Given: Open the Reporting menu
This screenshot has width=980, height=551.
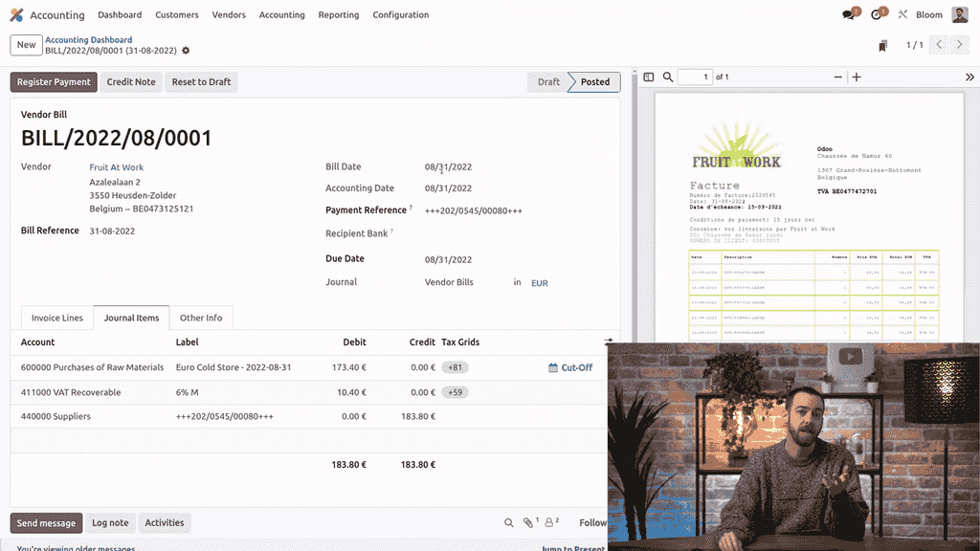Looking at the screenshot, I should point(339,15).
